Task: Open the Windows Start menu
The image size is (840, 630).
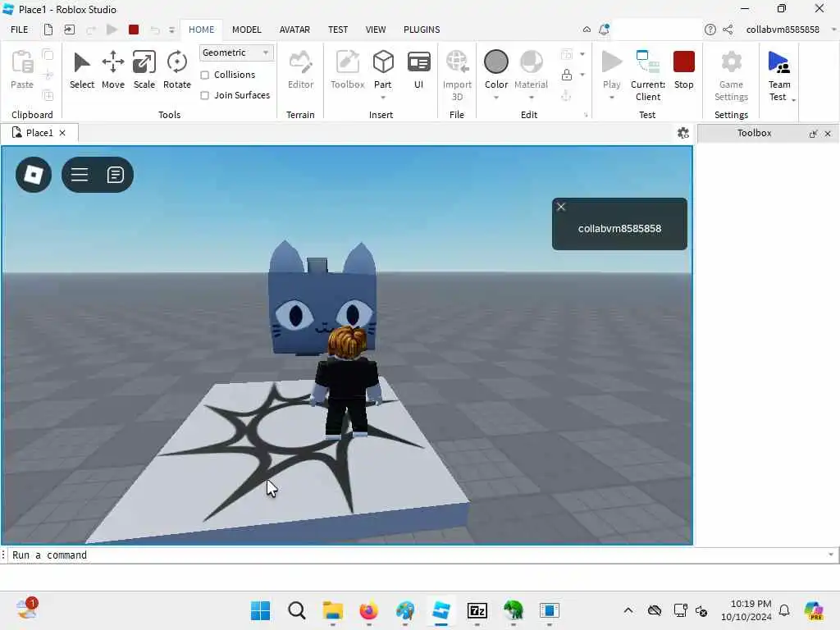Action: 260,610
